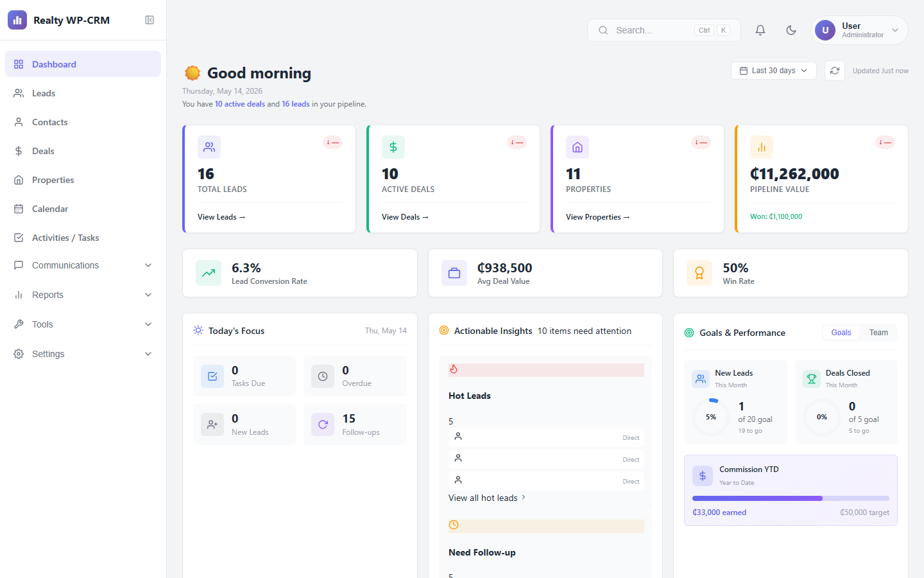The width and height of the screenshot is (924, 578).
Task: Open the Last 30 days dropdown
Action: pos(774,71)
